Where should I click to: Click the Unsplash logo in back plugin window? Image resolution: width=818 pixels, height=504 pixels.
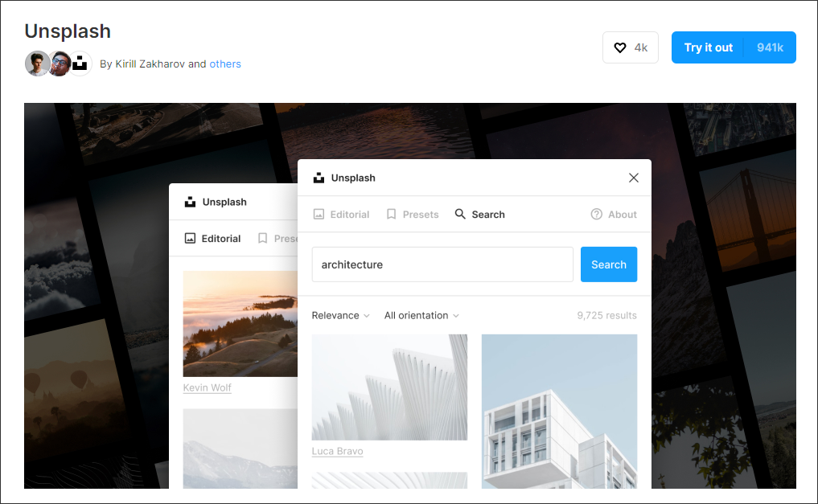pos(190,202)
